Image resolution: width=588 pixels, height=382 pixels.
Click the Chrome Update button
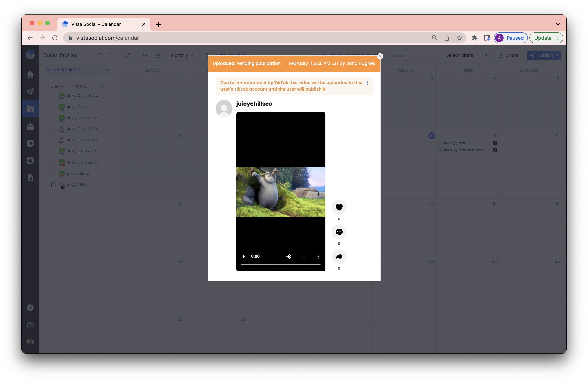[x=546, y=38]
